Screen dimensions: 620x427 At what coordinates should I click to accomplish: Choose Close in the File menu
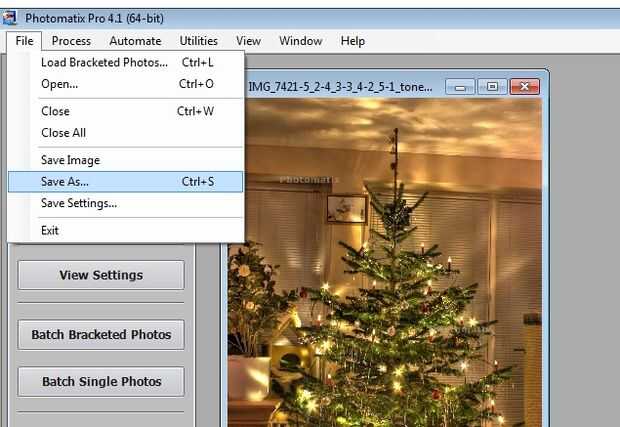[x=126, y=111]
